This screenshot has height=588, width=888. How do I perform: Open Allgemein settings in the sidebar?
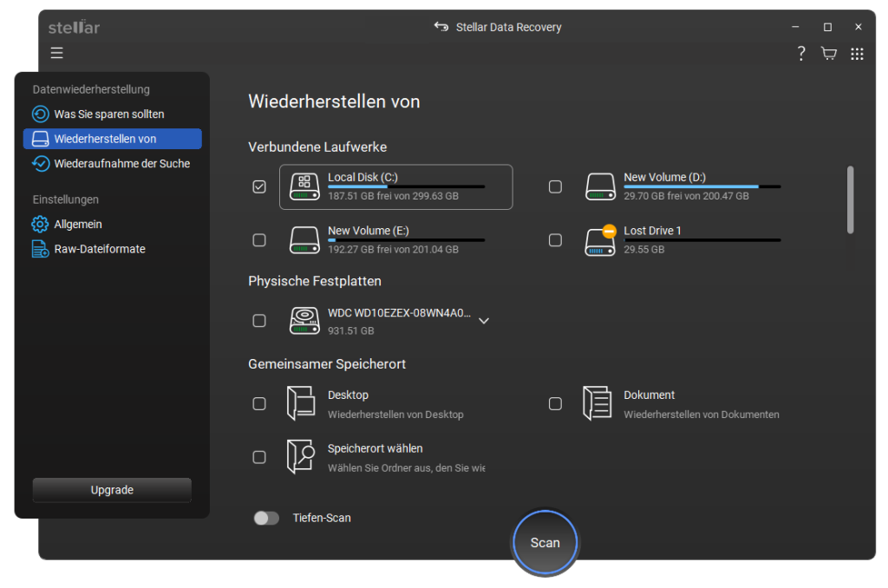(x=78, y=224)
